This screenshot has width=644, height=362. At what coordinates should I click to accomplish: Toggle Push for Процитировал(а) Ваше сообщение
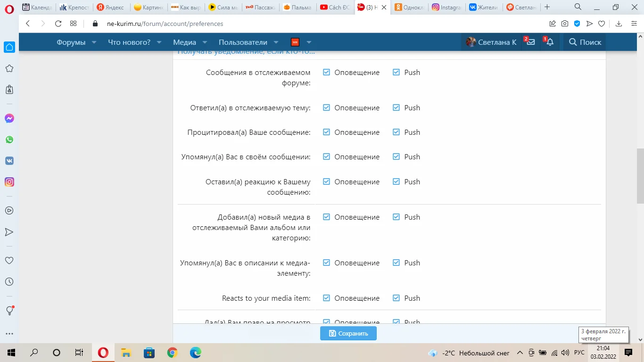(396, 132)
